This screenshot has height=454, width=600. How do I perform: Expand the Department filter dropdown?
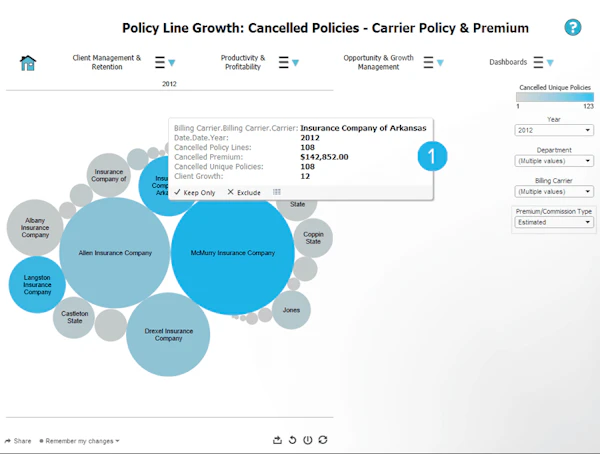[x=554, y=161]
